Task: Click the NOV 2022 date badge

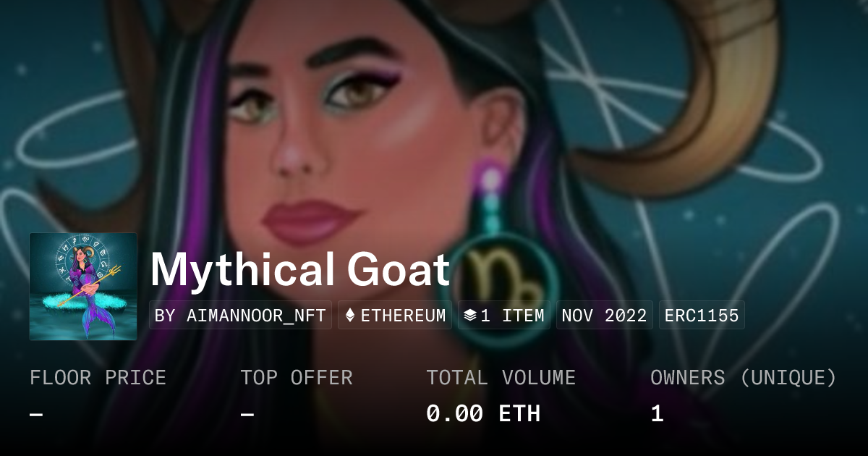Action: (x=605, y=316)
